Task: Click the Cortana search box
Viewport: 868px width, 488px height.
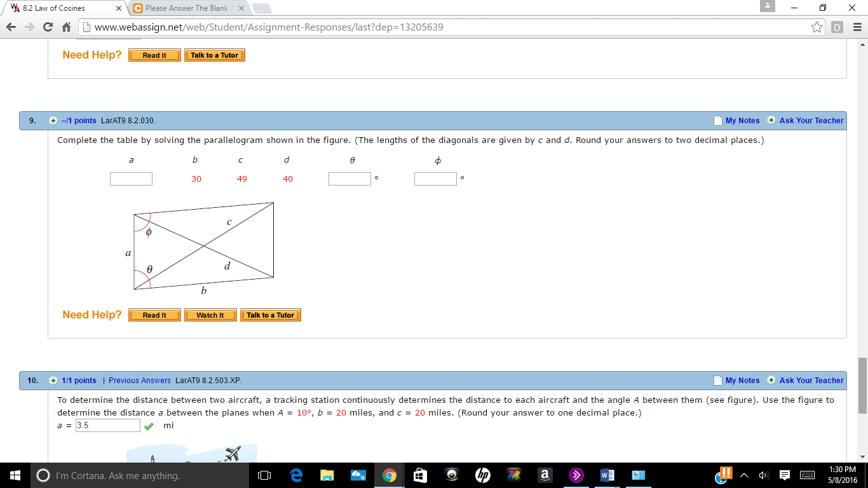Action: pos(140,475)
